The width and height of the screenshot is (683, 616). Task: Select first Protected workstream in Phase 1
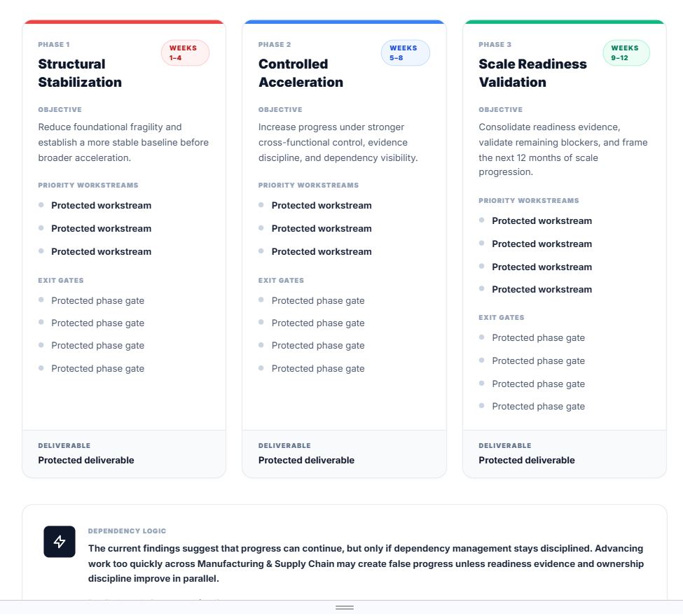[101, 205]
